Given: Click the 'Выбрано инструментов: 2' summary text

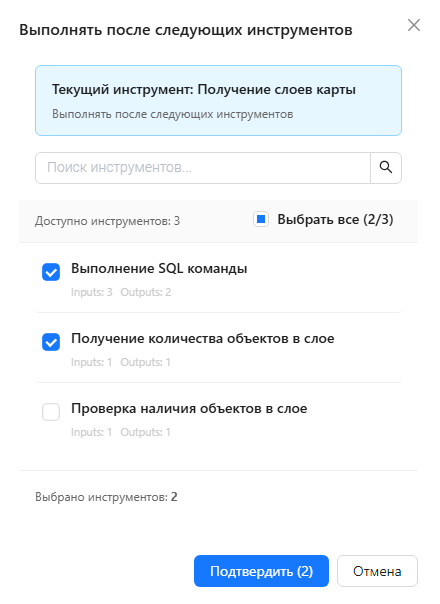Looking at the screenshot, I should (106, 497).
